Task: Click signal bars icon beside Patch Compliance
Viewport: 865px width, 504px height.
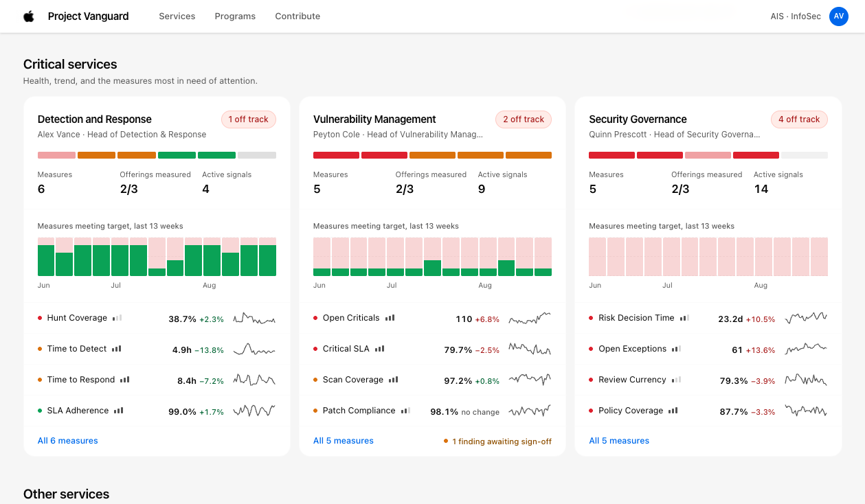Action: [x=406, y=411]
